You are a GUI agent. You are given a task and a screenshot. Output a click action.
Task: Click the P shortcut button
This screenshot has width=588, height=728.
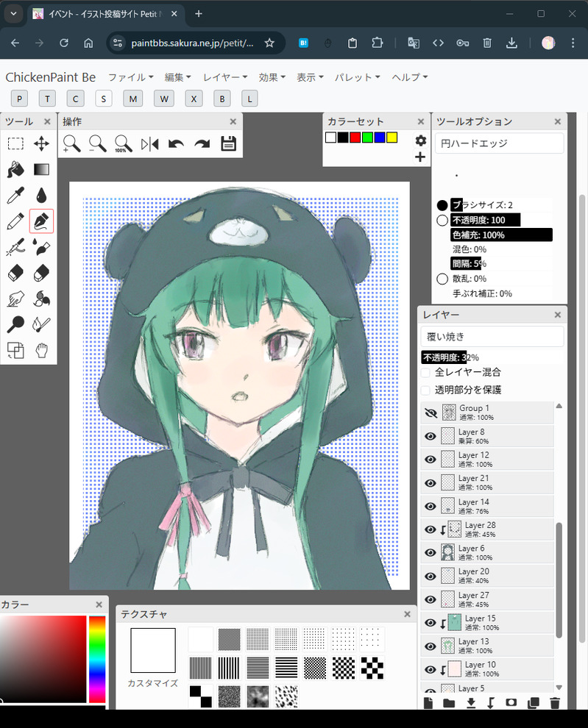coord(19,99)
